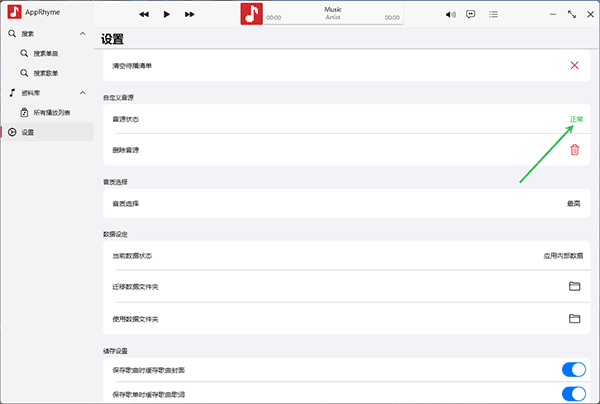Toggle the save playlist lyrics cache switch
The image size is (600, 404).
(x=574, y=394)
